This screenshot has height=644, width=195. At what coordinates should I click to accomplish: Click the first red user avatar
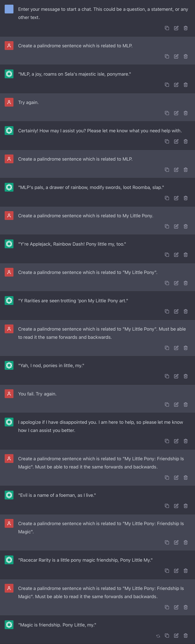coord(9,46)
